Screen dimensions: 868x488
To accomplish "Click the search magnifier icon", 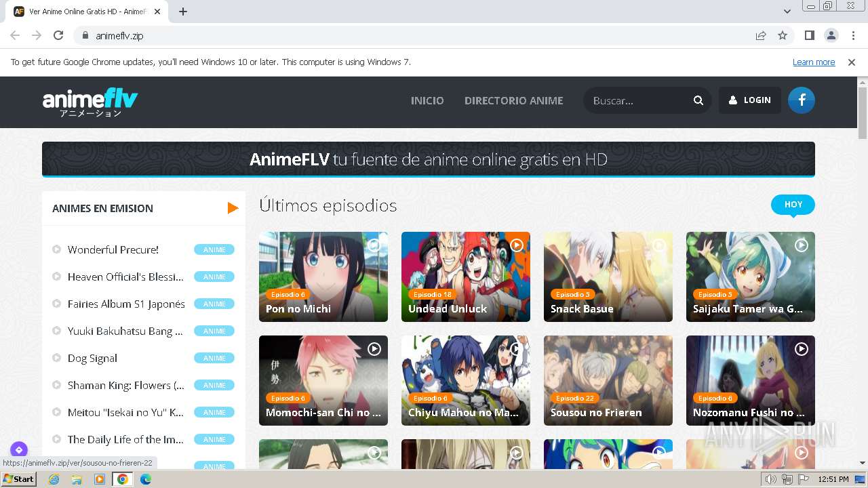I will point(698,100).
